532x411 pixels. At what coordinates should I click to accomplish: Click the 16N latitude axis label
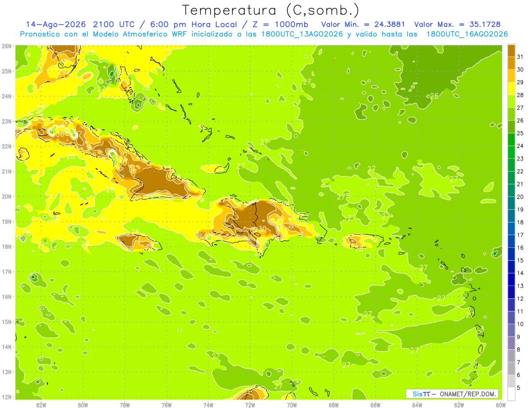(x=7, y=297)
